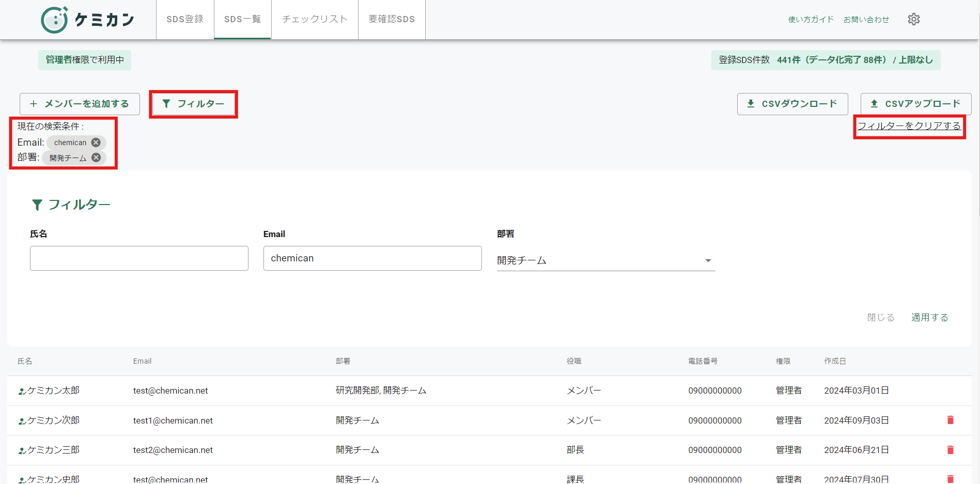Click 適用する to apply filter
The height and width of the screenshot is (484, 980).
[x=930, y=317]
